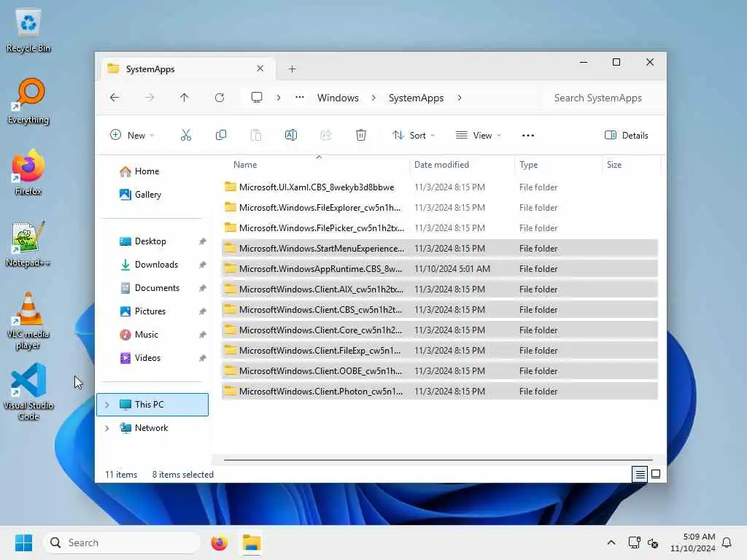
Task: Expand the Network tree node
Action: coord(107,428)
